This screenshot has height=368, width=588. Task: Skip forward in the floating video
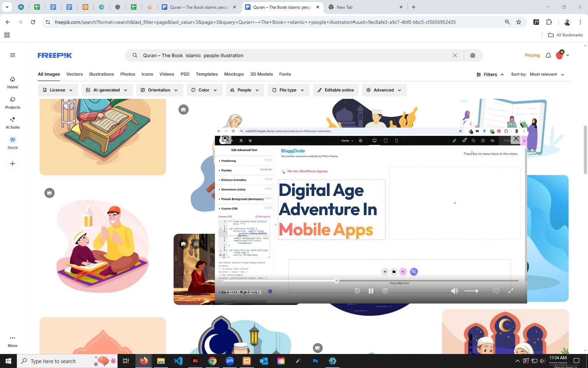click(x=385, y=291)
